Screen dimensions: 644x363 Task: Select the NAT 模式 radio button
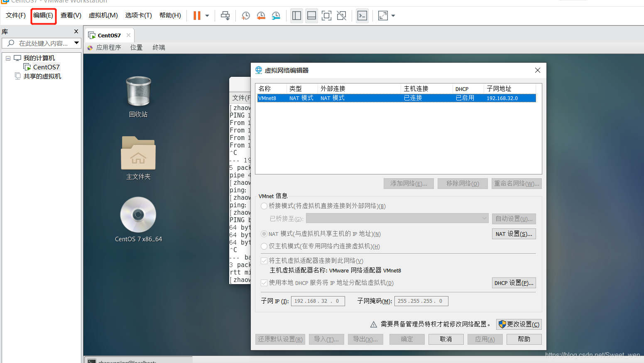click(x=264, y=234)
